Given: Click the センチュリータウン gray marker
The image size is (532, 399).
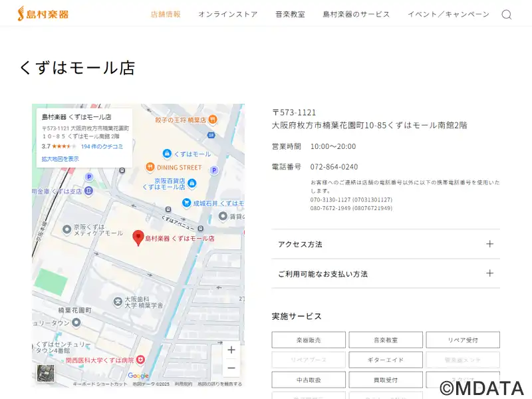Looking at the screenshot, I should pos(76,322).
